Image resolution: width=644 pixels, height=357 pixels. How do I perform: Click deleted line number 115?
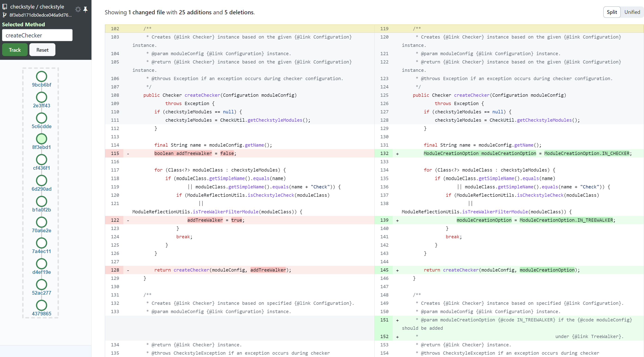pyautogui.click(x=115, y=153)
